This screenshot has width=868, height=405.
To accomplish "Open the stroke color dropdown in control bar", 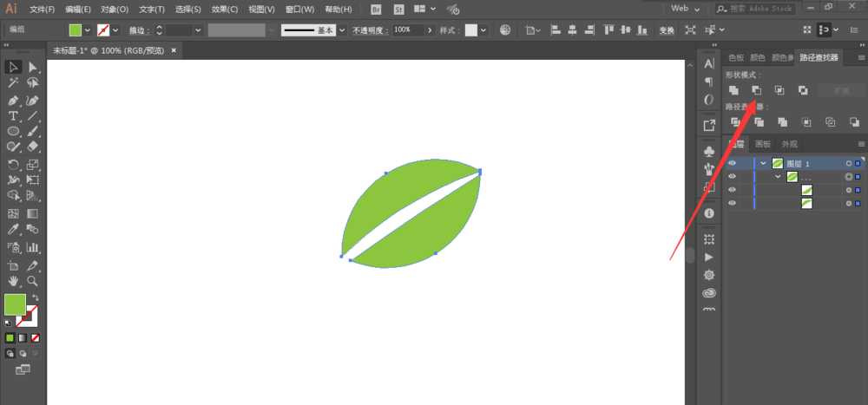I will (115, 29).
